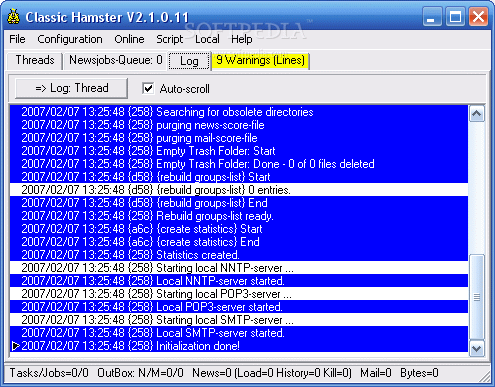Viewport: 495px width, 387px height.
Task: Select the '{create statistics} End' log line
Action: tap(239, 242)
